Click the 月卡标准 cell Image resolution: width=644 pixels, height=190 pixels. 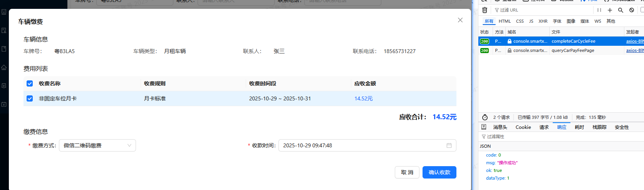[155, 98]
